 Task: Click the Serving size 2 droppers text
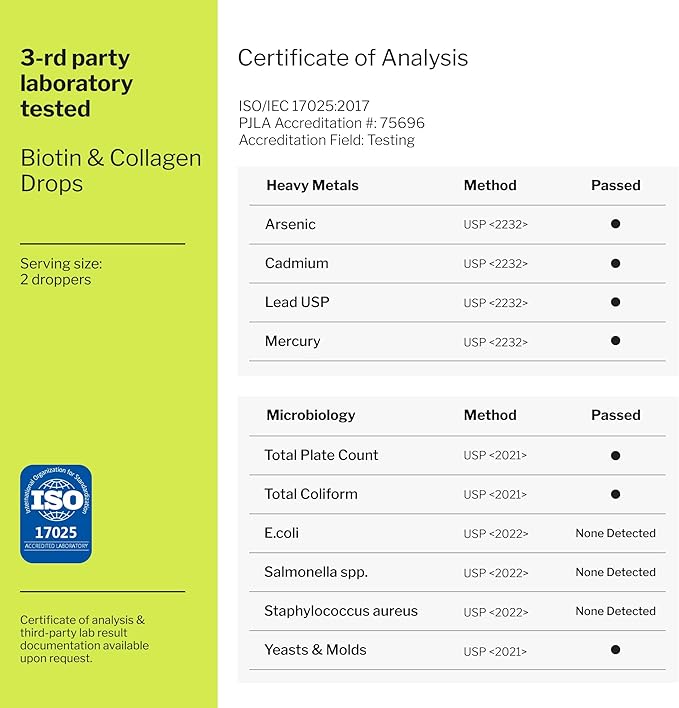pos(61,272)
